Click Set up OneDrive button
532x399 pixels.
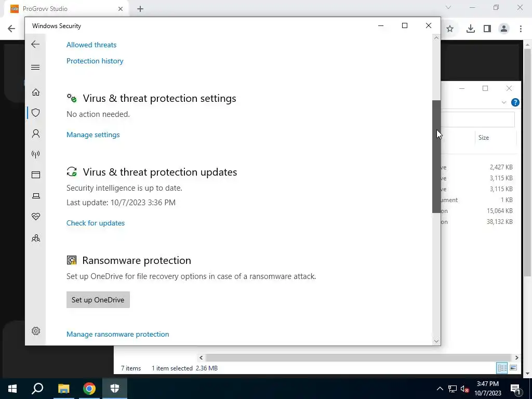point(98,300)
